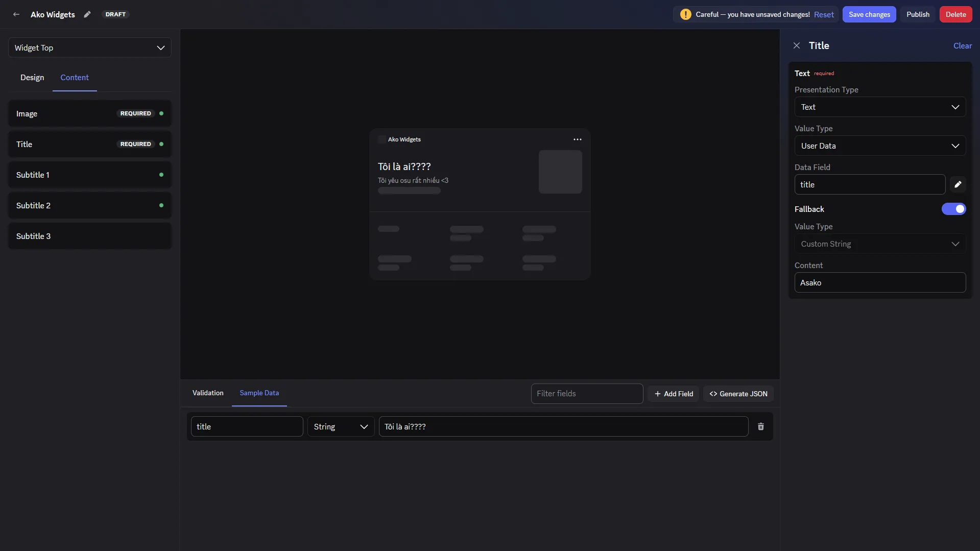Open the Widget Top dropdown

[90, 47]
